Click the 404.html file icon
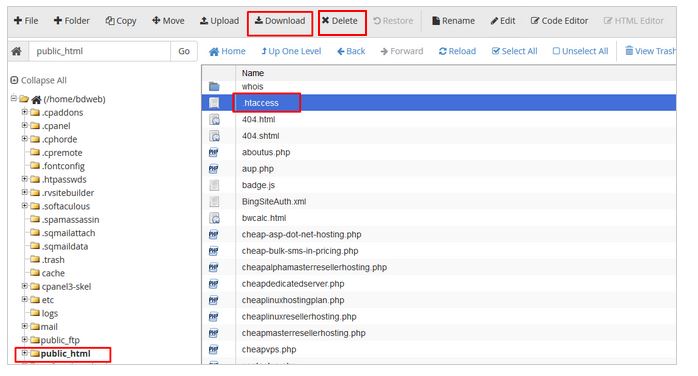Viewport: 698px width, 376px height. pos(215,120)
